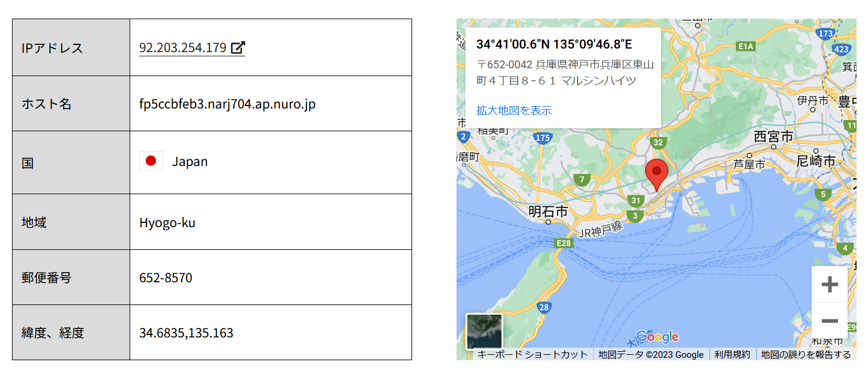Click the 芦屋市 label on the map

coord(750,164)
